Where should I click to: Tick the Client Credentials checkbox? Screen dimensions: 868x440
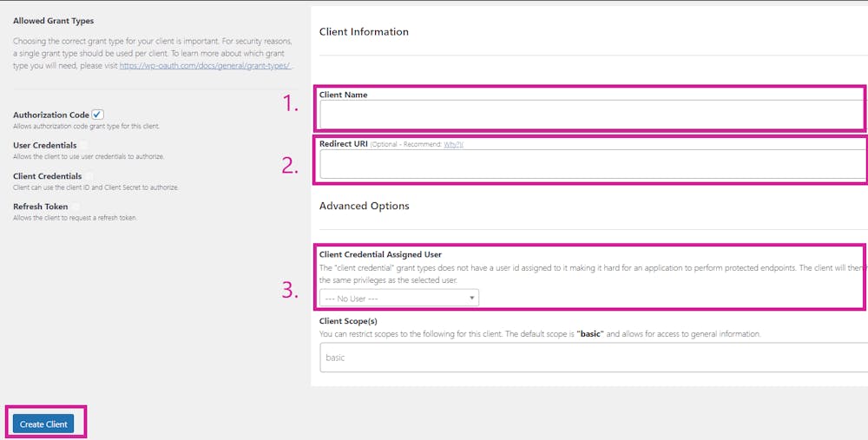(x=89, y=176)
